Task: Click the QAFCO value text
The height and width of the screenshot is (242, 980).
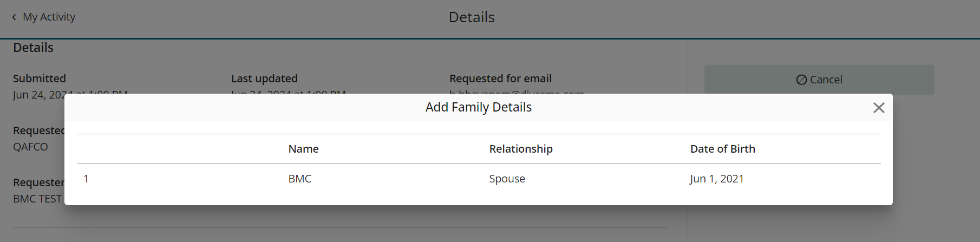Action: pyautogui.click(x=30, y=147)
